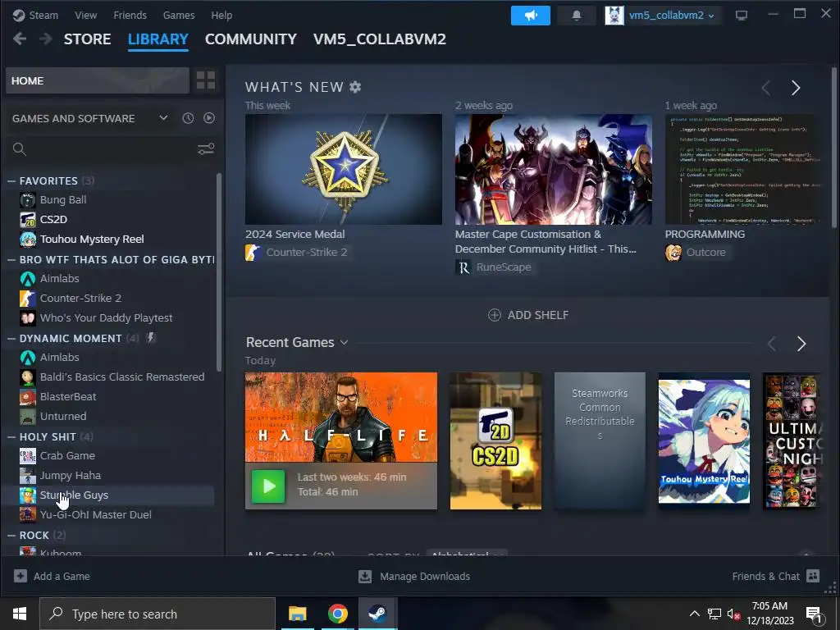Open What's New settings gear
840x630 pixels.
[x=355, y=87]
